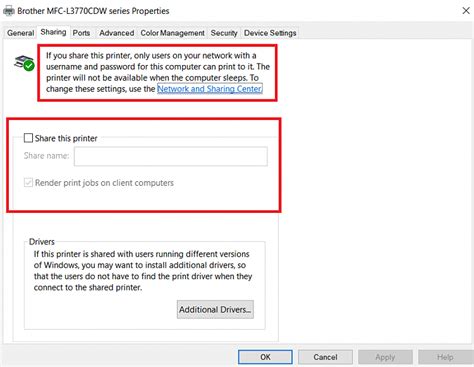
Task: Click the sharing information paragraph text
Action: [158, 72]
